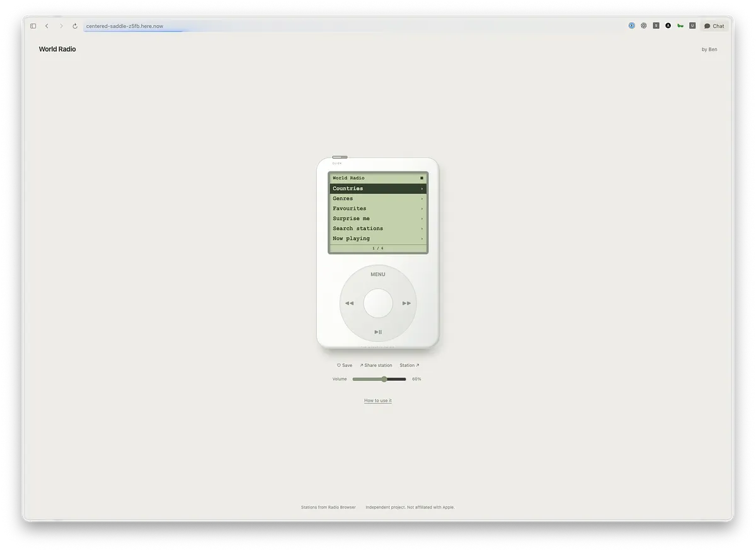Viewport: 756px width, 551px height.
Task: Click the 'Volume' label
Action: click(340, 380)
